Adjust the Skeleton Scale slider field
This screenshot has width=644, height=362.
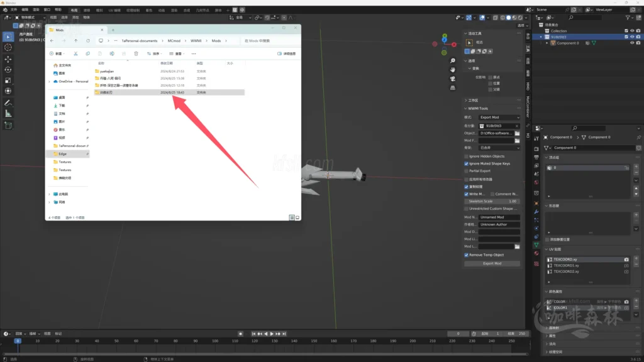pyautogui.click(x=492, y=201)
